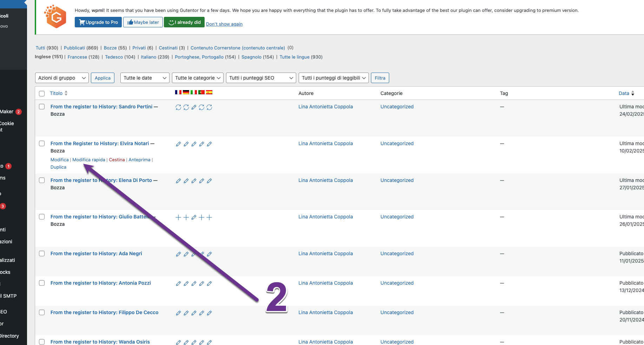
Task: Click the Upgrade to Pro button
Action: [x=98, y=22]
